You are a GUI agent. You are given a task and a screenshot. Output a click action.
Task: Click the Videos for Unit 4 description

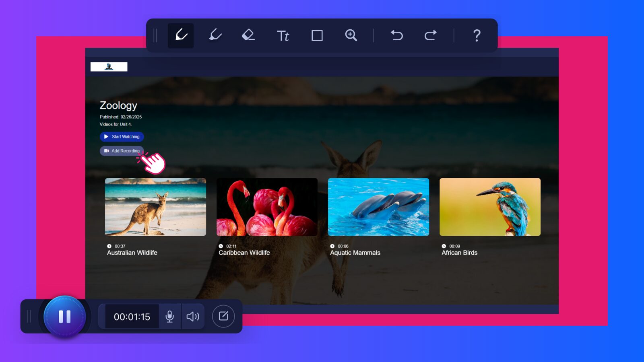tap(116, 124)
